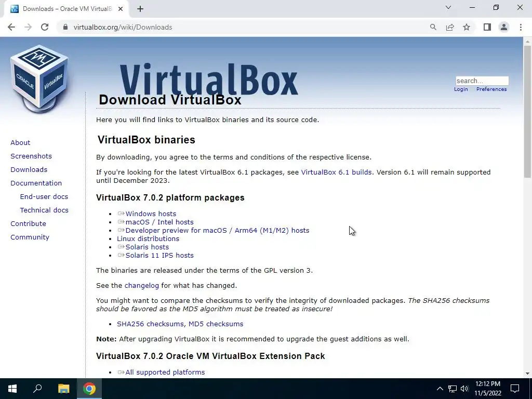The image size is (532, 399).
Task: Open the Preferences link
Action: [x=491, y=89]
